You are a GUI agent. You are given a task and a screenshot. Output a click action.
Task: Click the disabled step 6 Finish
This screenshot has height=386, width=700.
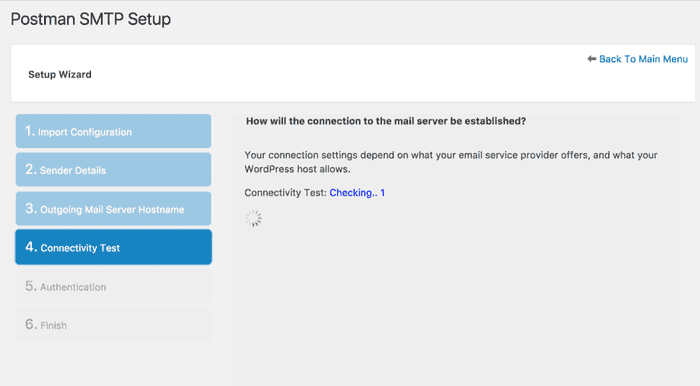pos(113,325)
